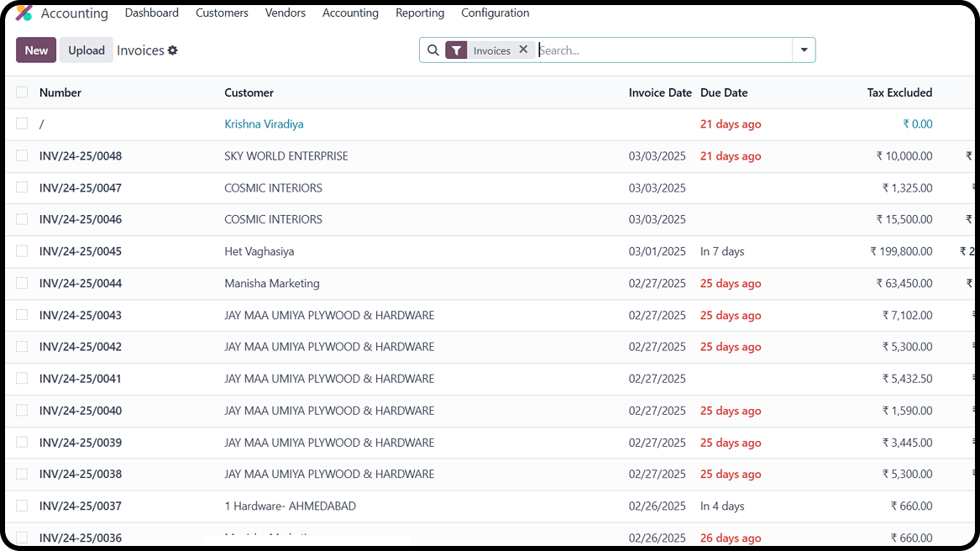Click 'In 4 days' due date

(722, 506)
